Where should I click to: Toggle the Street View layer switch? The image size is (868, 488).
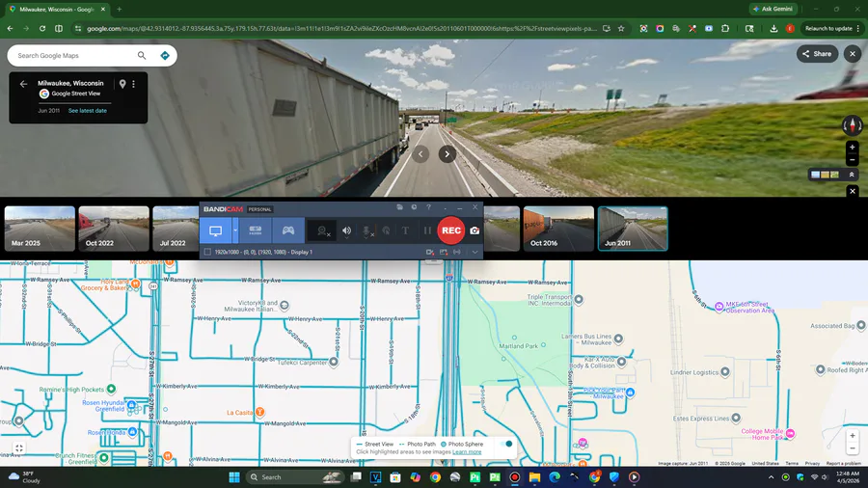pyautogui.click(x=505, y=444)
